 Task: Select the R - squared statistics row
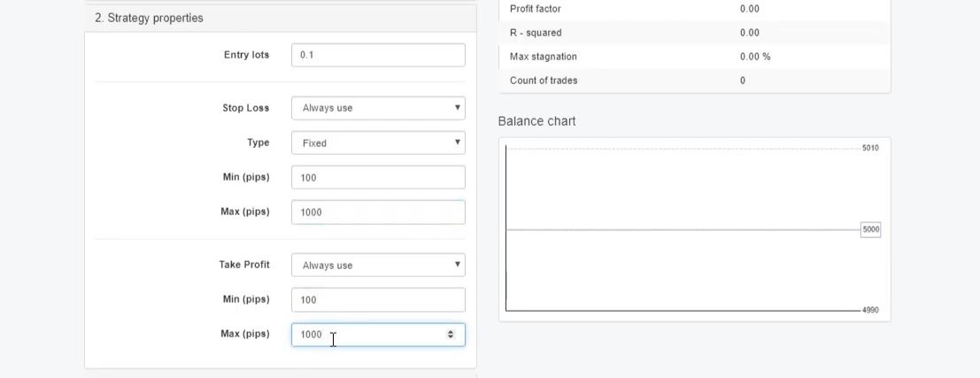pos(694,33)
